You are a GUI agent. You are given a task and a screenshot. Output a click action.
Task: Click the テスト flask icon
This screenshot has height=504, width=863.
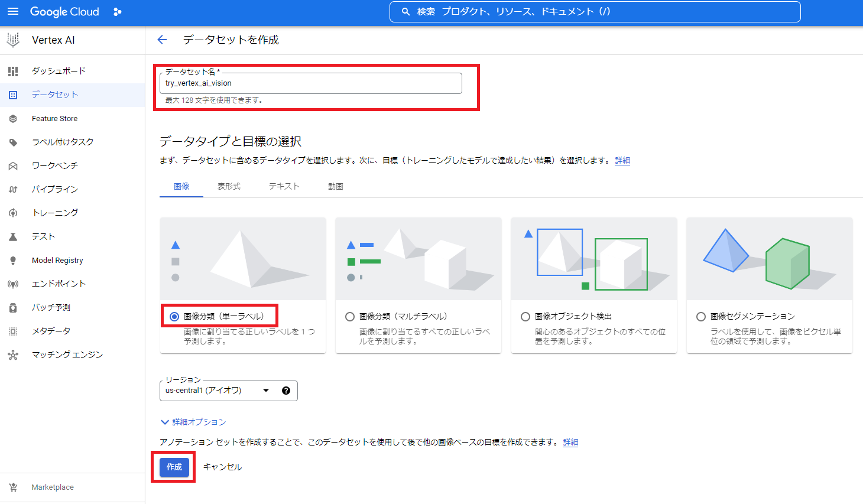[x=13, y=237]
